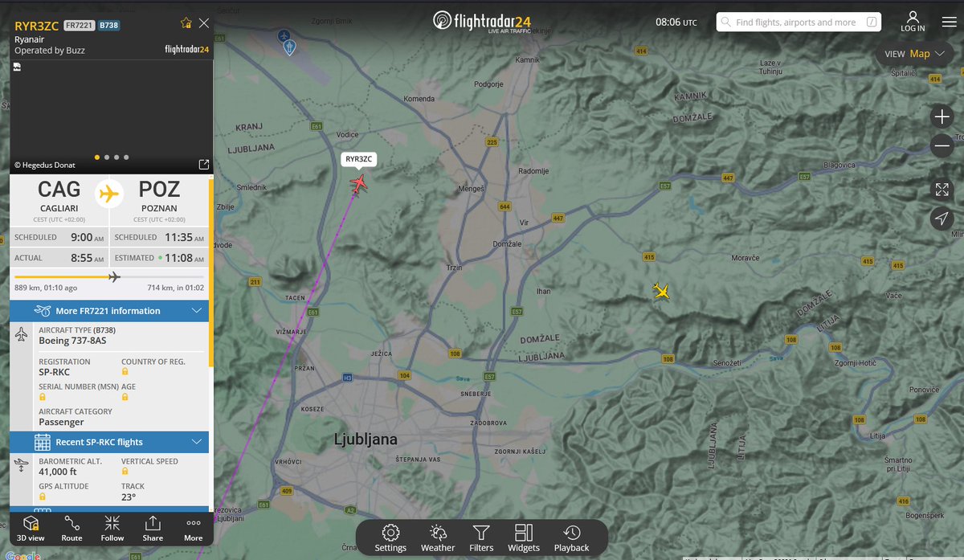Expand More FR7221 information section
Screen dimensions: 964x560
tap(109, 311)
